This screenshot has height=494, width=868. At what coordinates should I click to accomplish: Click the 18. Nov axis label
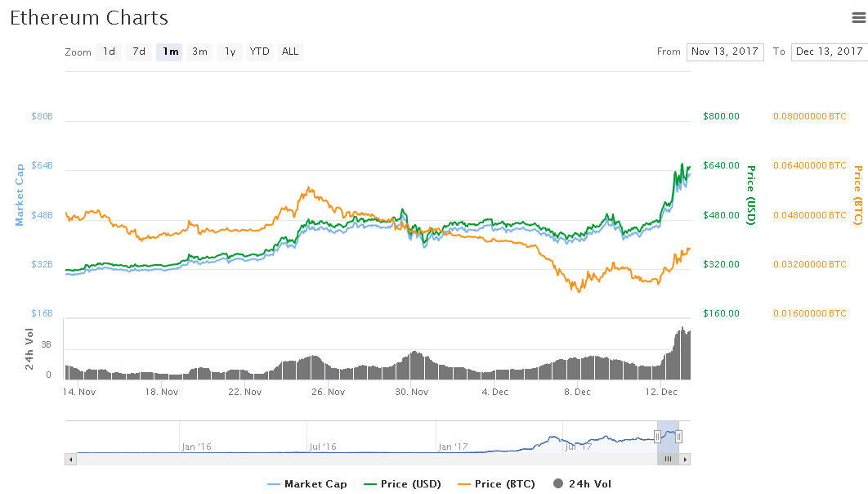tap(162, 392)
